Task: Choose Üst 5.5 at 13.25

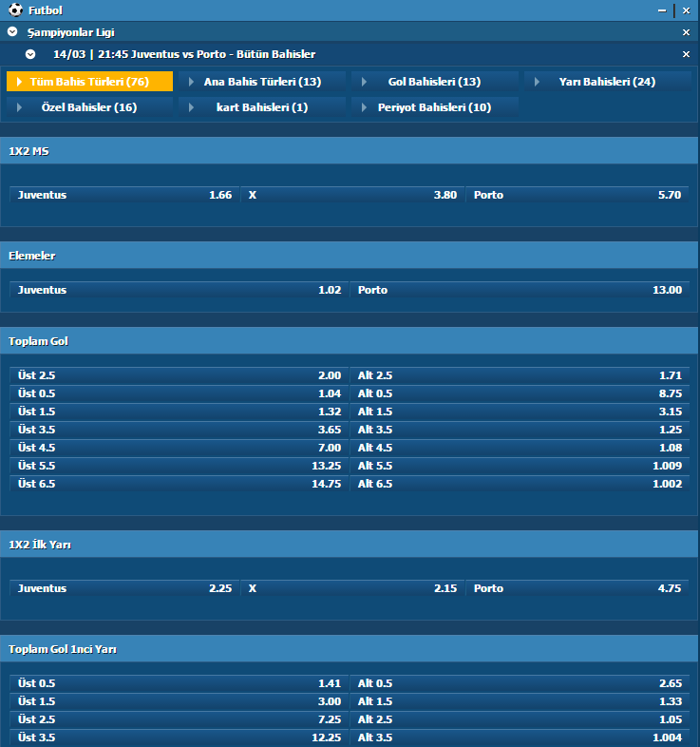Action: click(180, 466)
